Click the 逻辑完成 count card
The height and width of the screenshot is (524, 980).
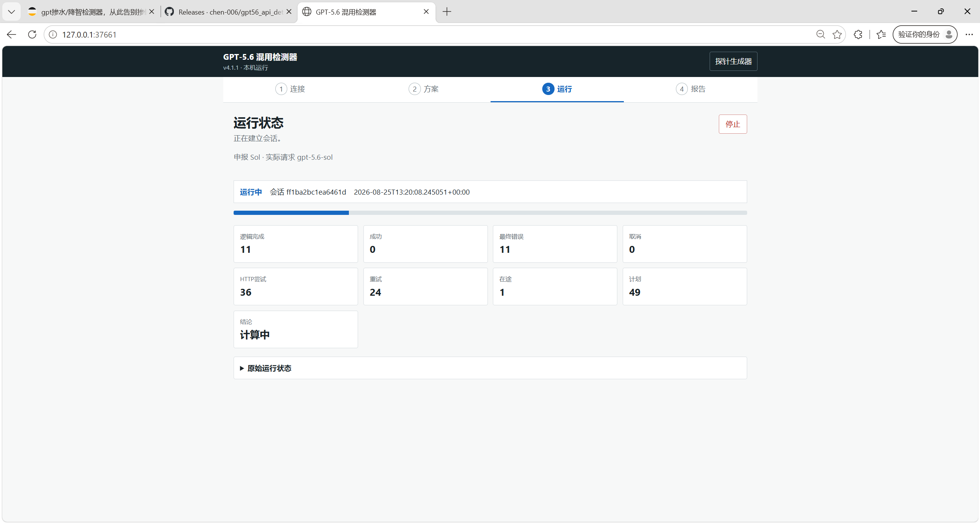[x=296, y=244]
